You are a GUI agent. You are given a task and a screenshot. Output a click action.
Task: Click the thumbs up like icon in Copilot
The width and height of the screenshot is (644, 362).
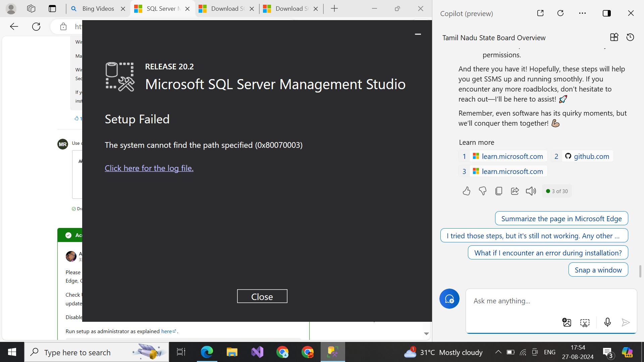(466, 191)
